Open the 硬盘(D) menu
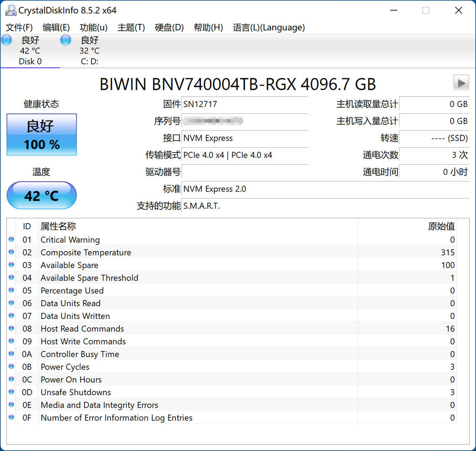 coord(169,28)
